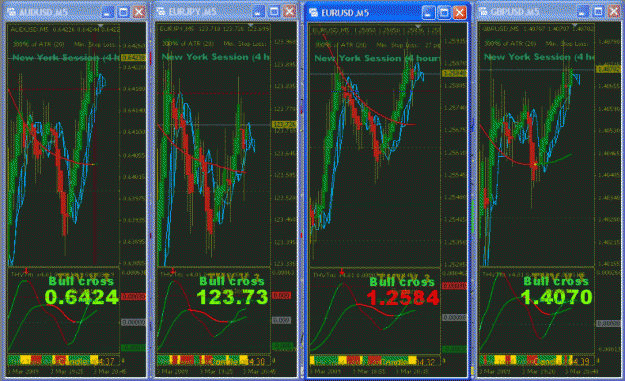Click the chart shift triangle in EURUSD chart
625x381 pixels.
(x=417, y=26)
